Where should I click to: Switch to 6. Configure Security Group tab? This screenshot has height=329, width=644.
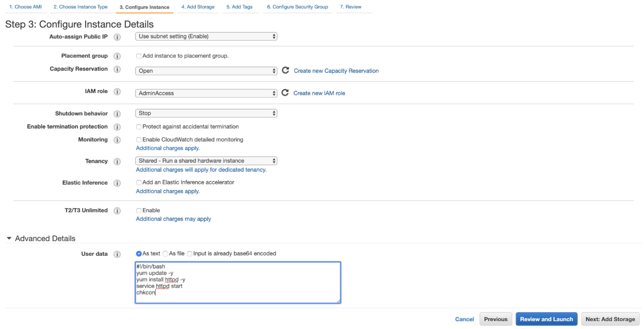[297, 7]
